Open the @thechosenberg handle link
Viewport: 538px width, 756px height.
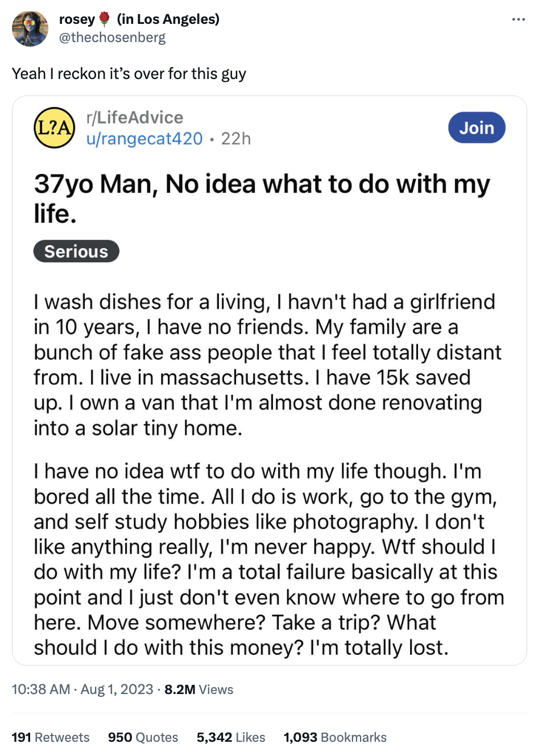pyautogui.click(x=112, y=38)
